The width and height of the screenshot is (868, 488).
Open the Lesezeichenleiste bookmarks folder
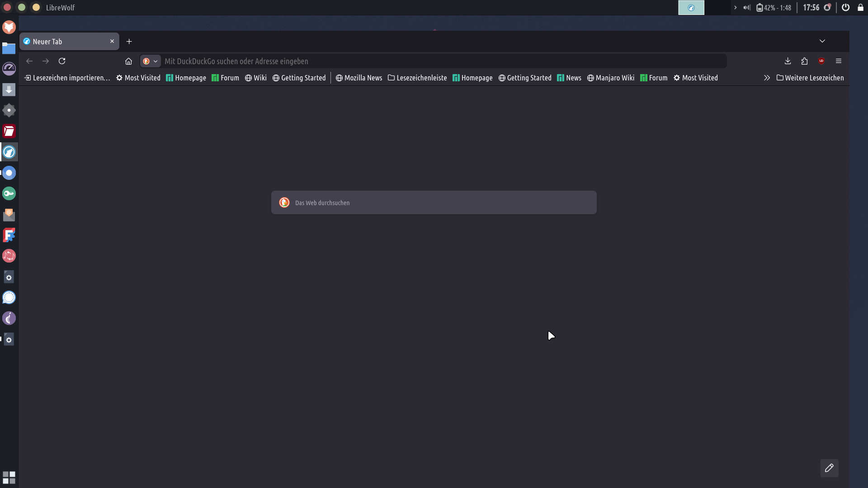pos(417,78)
